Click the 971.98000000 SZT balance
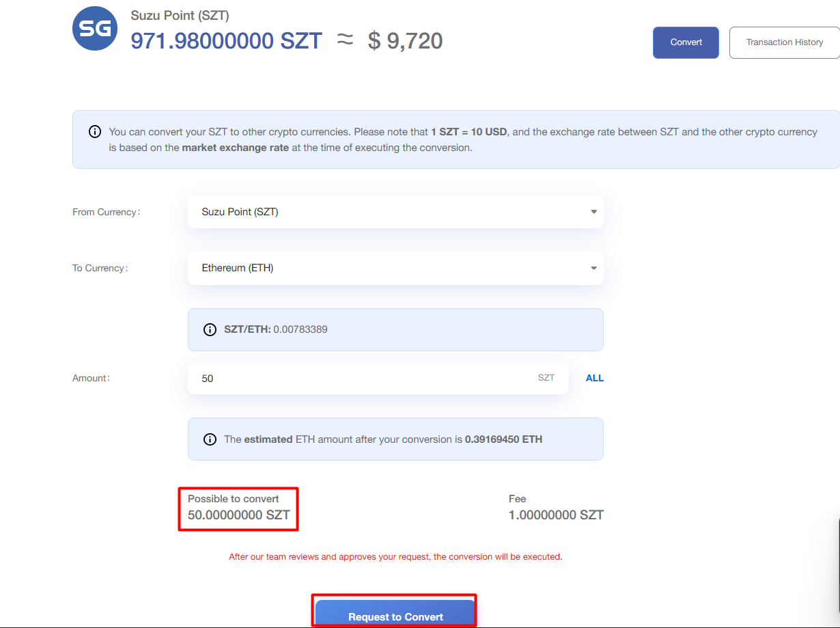This screenshot has height=628, width=840. [x=226, y=41]
